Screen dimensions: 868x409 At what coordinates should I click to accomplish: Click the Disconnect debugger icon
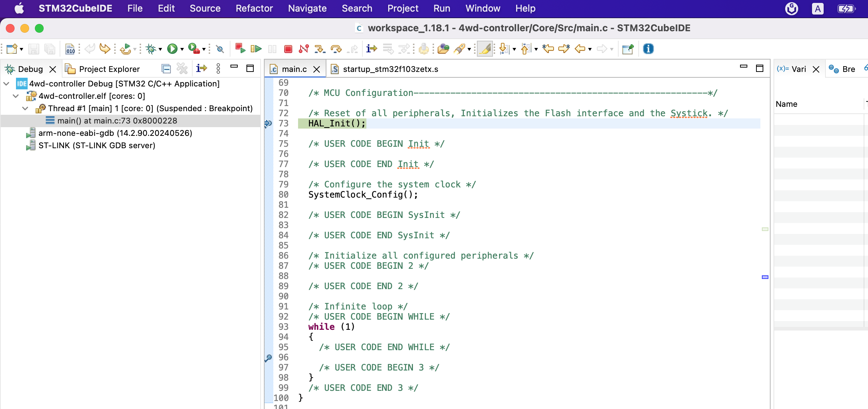point(304,49)
